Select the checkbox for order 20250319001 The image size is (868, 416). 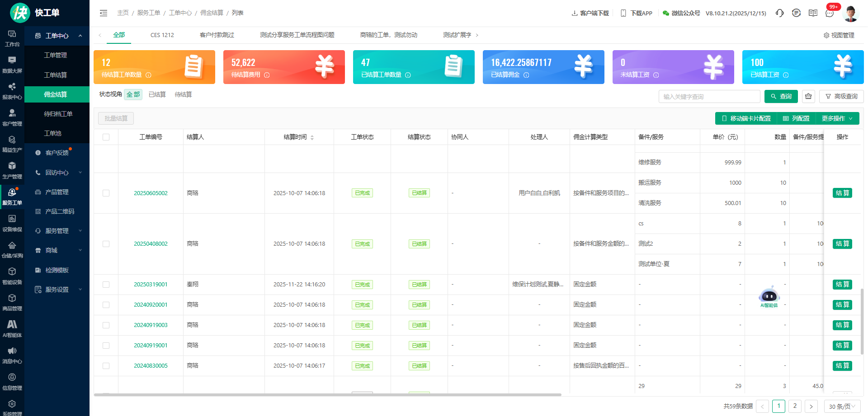106,285
